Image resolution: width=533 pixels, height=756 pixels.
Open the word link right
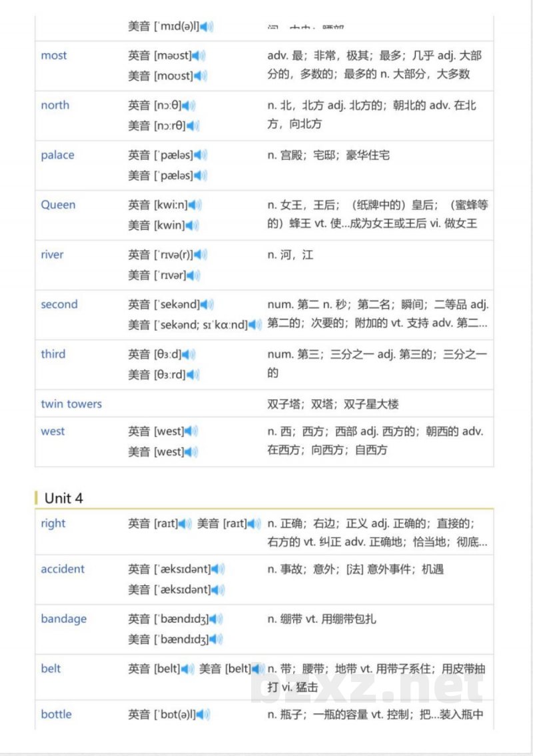click(53, 523)
